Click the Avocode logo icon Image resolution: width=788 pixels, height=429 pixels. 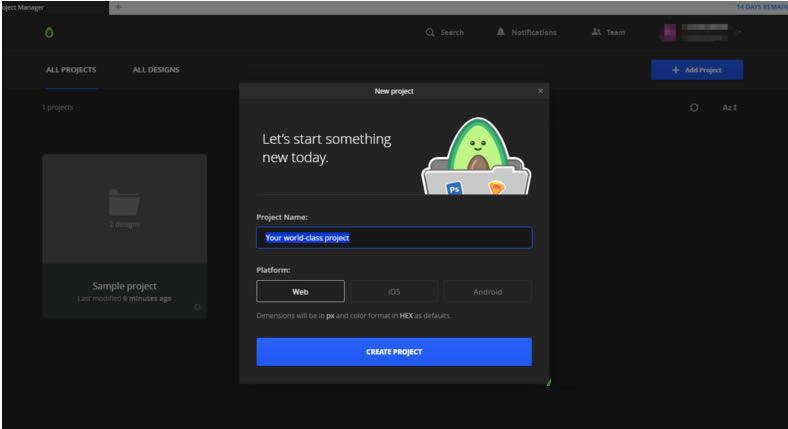tap(49, 32)
